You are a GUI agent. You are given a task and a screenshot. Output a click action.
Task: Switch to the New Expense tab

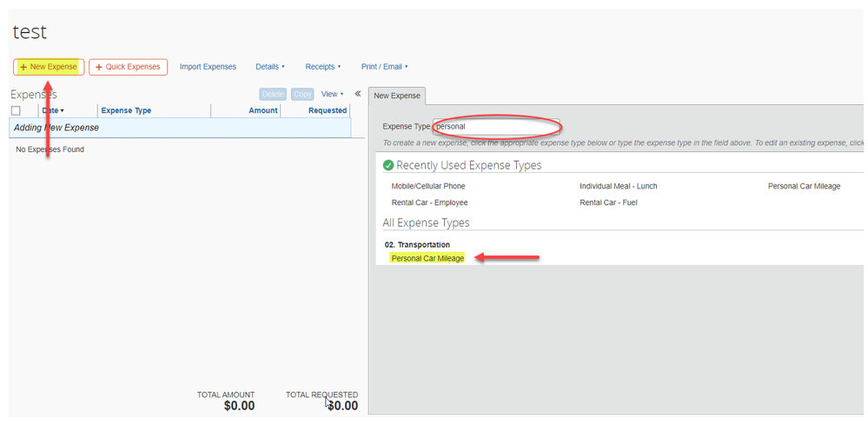click(397, 96)
